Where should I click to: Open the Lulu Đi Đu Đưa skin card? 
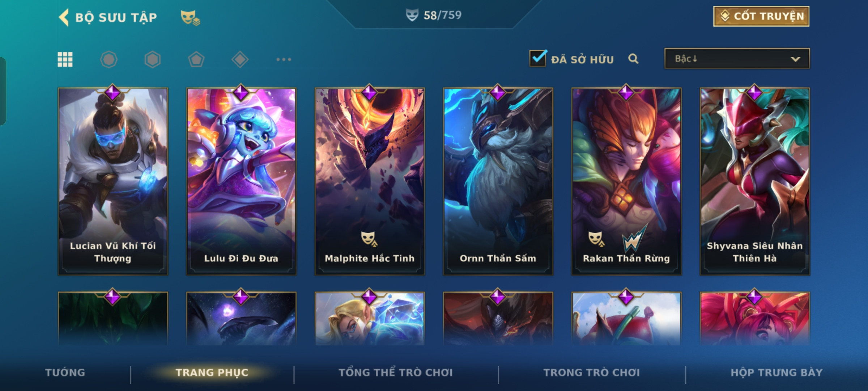(x=241, y=181)
